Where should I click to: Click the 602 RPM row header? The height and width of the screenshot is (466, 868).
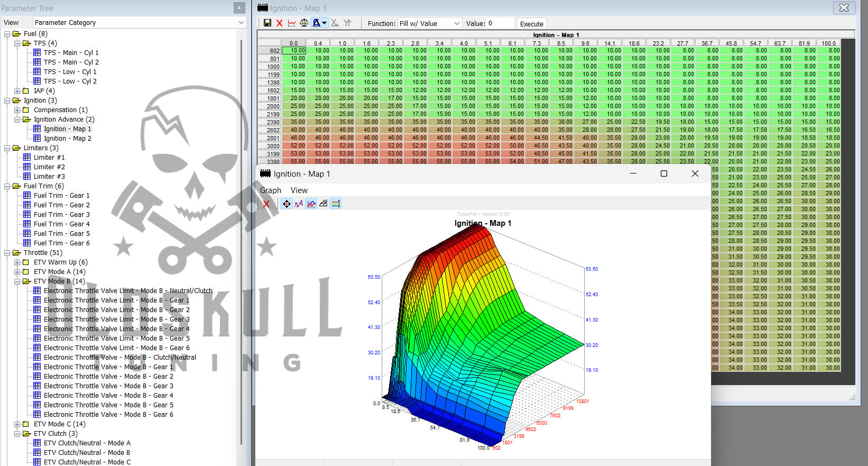point(270,51)
